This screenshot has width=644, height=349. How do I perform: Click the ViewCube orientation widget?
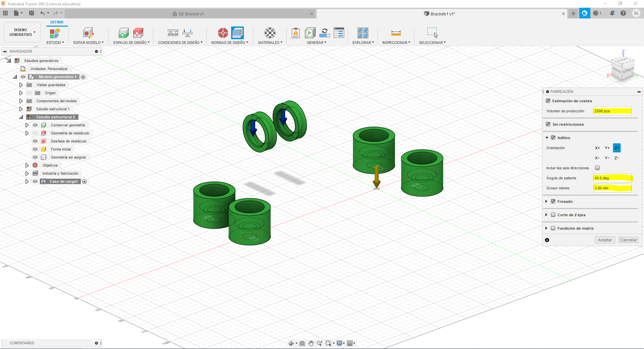pyautogui.click(x=623, y=68)
